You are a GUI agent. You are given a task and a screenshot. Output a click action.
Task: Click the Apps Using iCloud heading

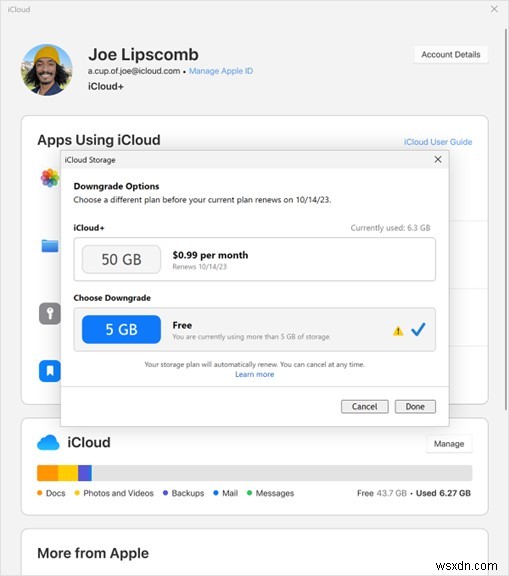click(99, 140)
